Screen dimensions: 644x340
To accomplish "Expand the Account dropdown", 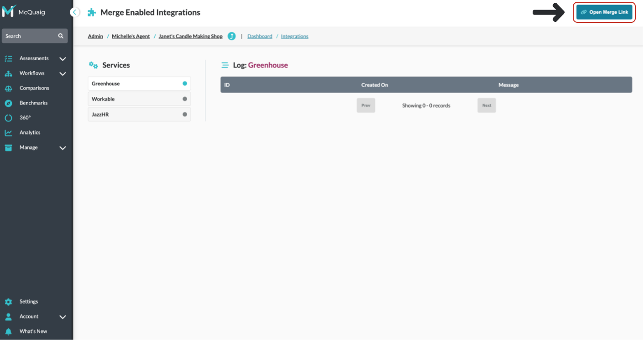I will (63, 316).
